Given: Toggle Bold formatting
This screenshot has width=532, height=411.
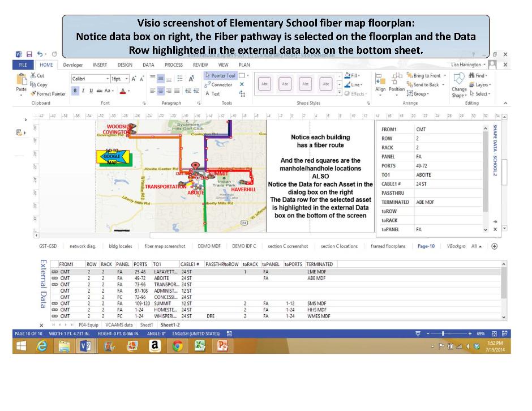Looking at the screenshot, I should (75, 91).
